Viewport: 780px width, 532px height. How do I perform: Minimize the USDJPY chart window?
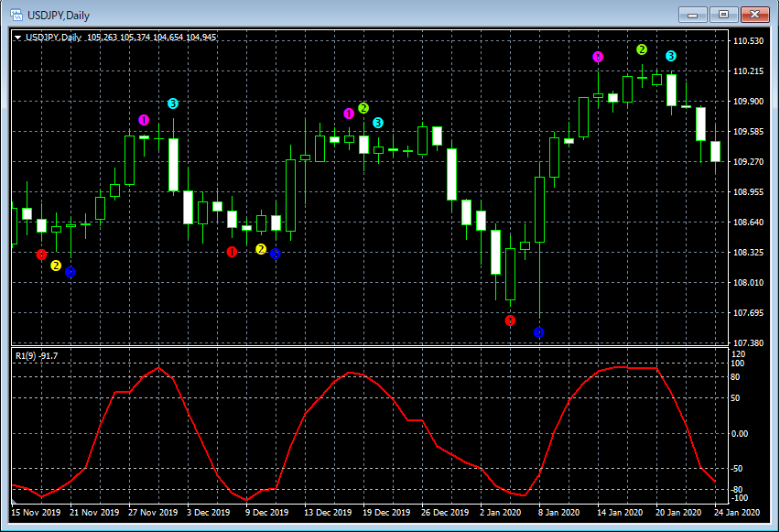point(693,14)
